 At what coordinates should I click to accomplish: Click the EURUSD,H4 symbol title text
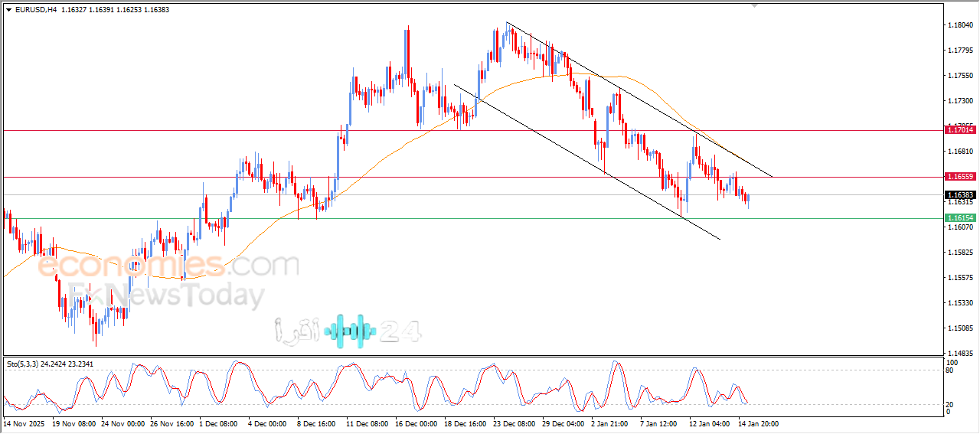coord(35,9)
